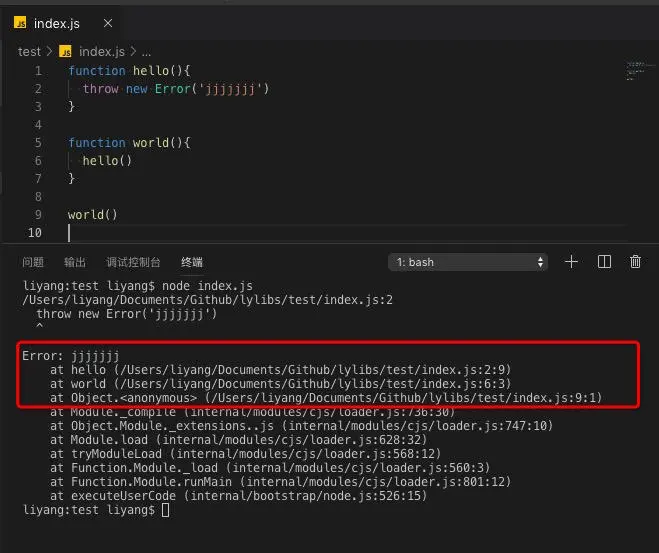Select the index.js editor tab
The image size is (659, 553).
62,23
